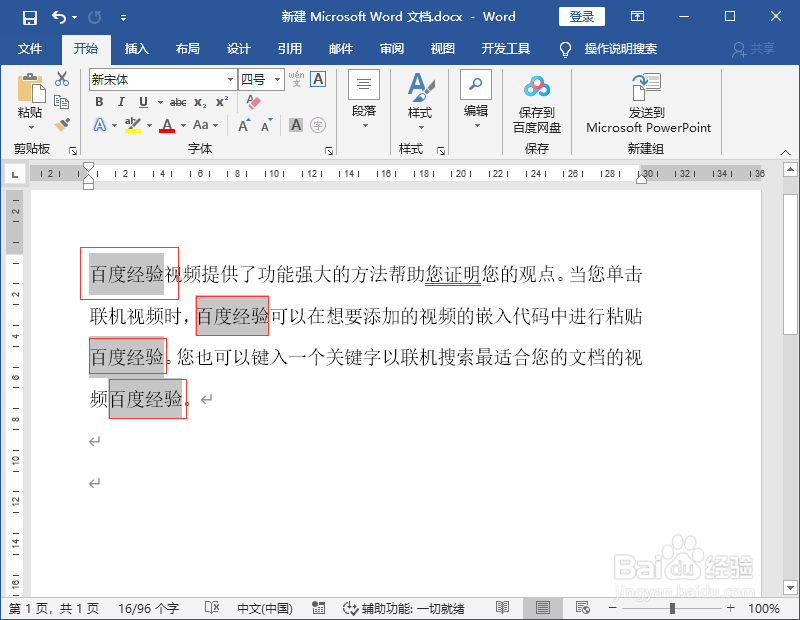Click the 登录 sign-in button

pyautogui.click(x=582, y=17)
